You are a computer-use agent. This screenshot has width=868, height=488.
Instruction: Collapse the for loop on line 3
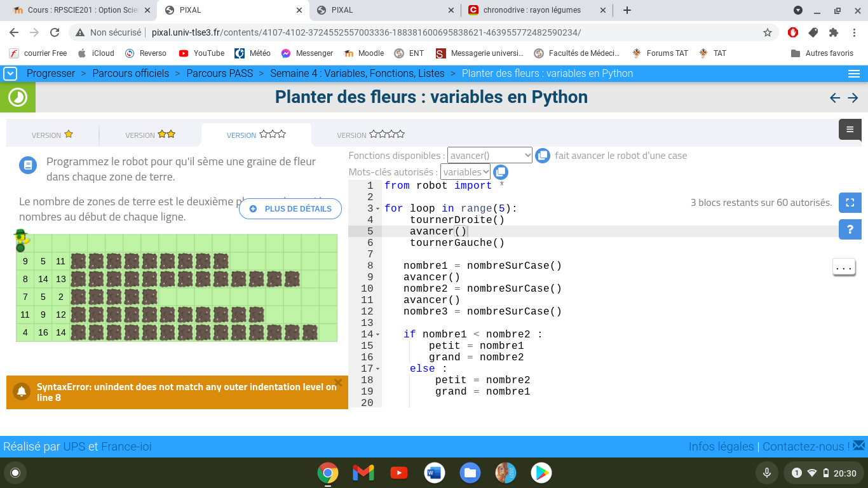(x=377, y=209)
